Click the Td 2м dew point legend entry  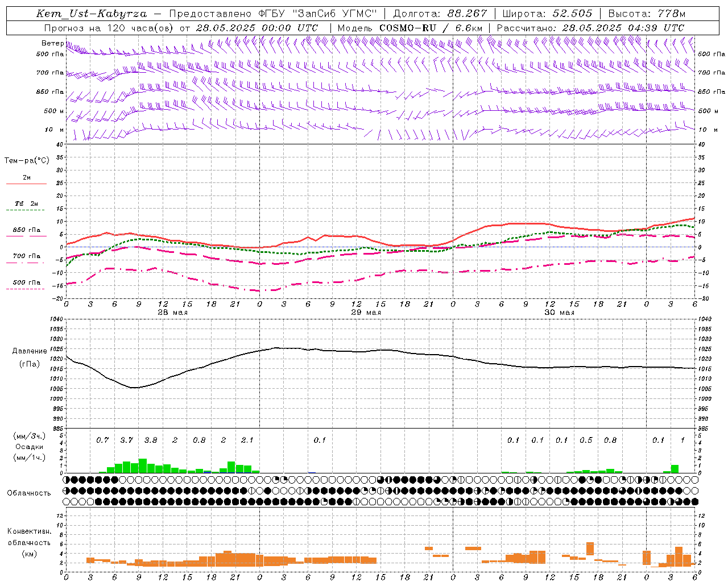(26, 203)
